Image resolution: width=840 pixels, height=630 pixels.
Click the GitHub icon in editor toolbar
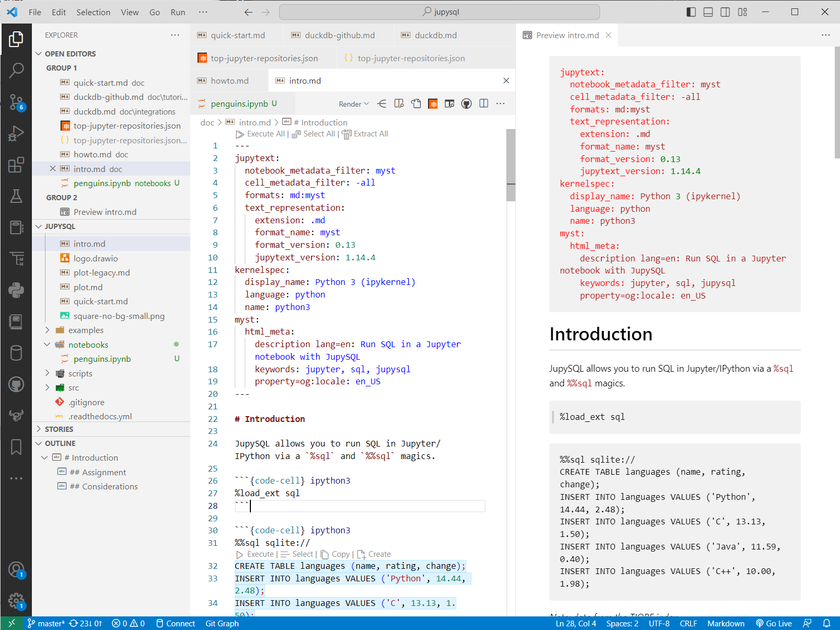pos(466,104)
